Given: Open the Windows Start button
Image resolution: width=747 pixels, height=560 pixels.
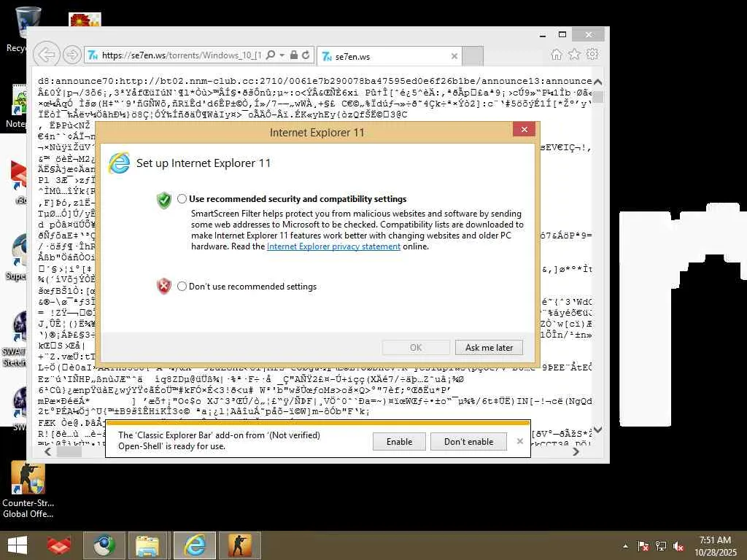Looking at the screenshot, I should coord(18,545).
